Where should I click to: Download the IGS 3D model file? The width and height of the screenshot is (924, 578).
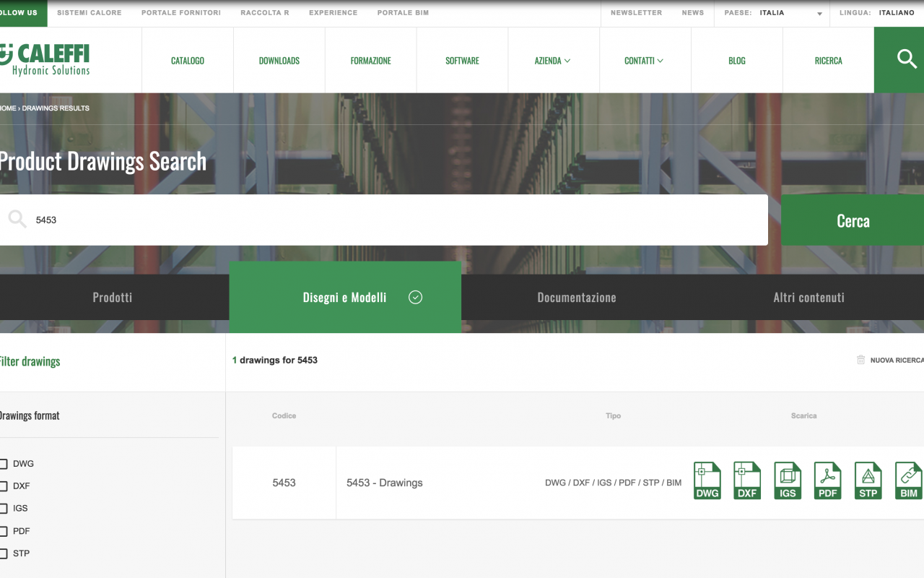pyautogui.click(x=788, y=481)
